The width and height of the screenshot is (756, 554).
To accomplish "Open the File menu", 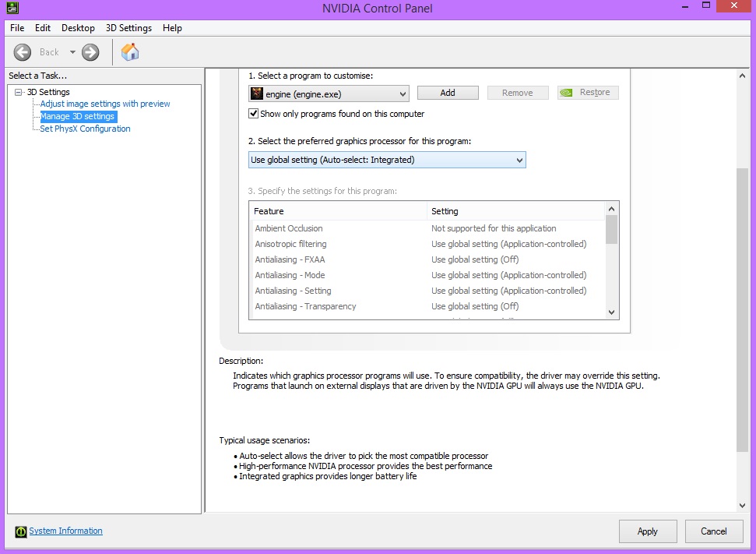I will [17, 28].
